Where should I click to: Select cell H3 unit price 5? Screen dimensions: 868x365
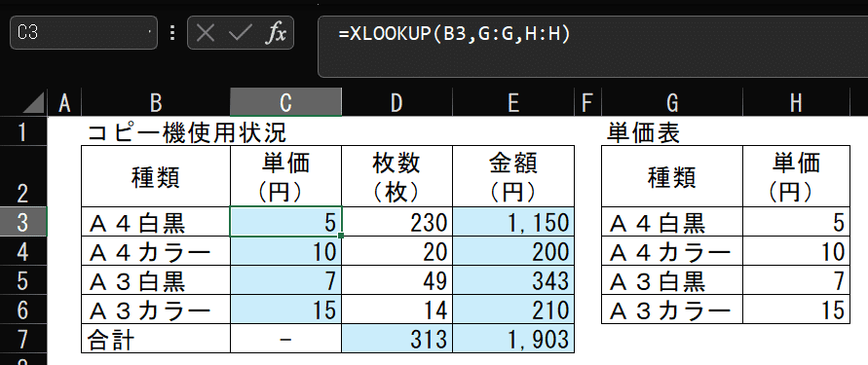(796, 222)
